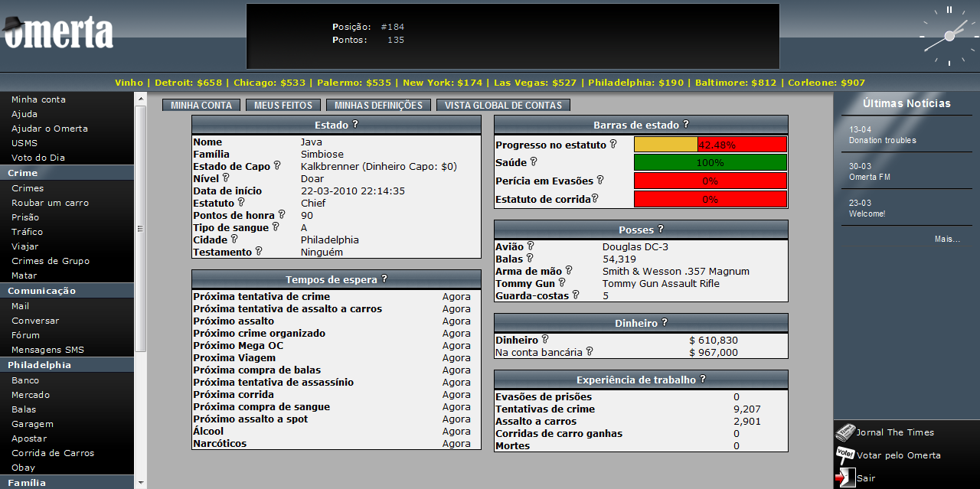Click the Jornal The Times newspaper icon

tap(845, 432)
